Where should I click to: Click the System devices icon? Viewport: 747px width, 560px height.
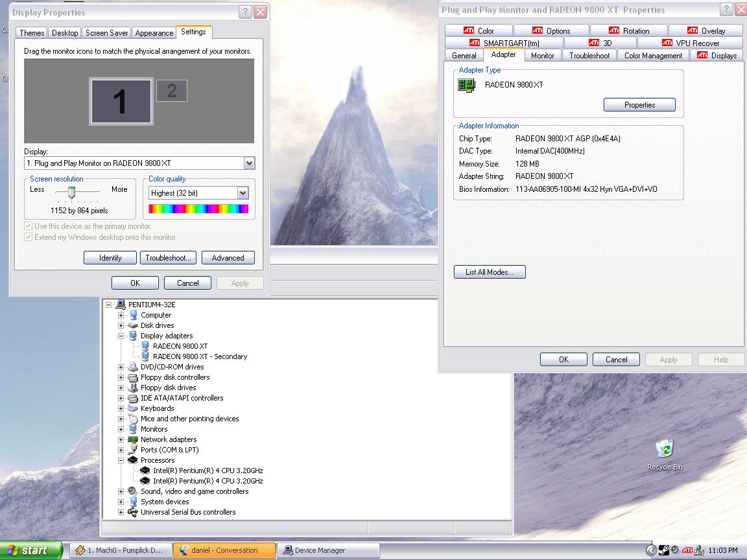tap(133, 502)
